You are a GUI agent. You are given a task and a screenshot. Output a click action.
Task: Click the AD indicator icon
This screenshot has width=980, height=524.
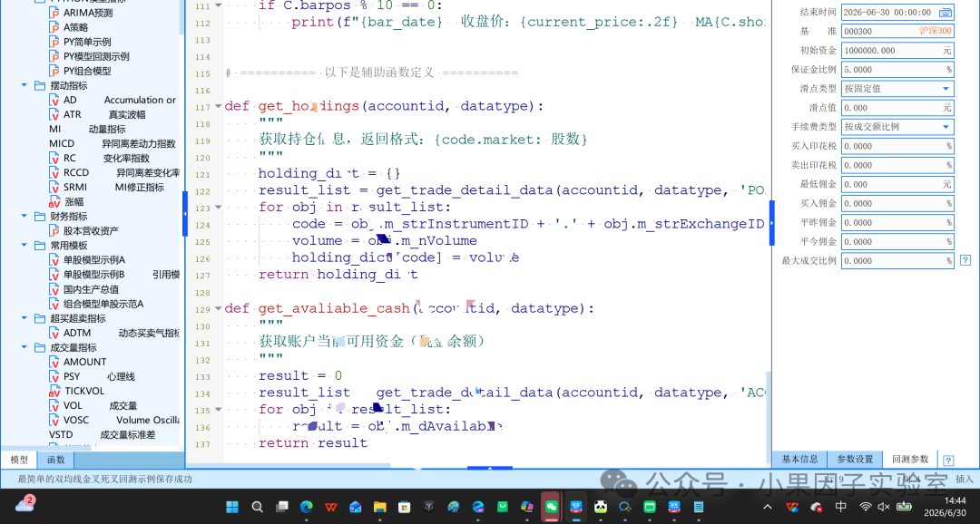54,100
